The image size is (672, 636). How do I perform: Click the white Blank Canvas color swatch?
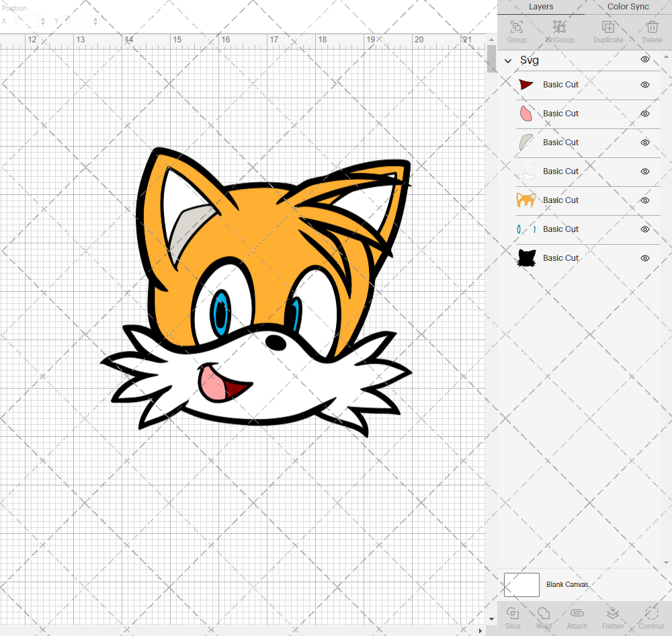click(521, 584)
